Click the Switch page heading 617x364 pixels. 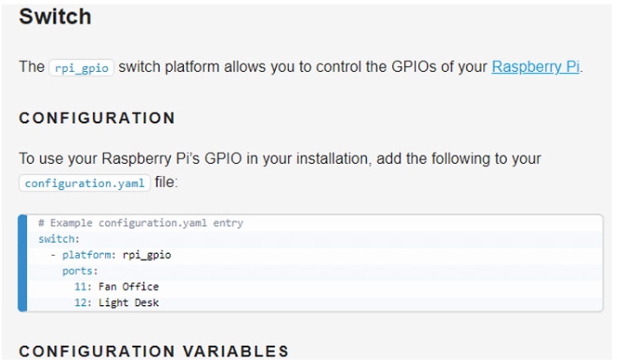(55, 16)
